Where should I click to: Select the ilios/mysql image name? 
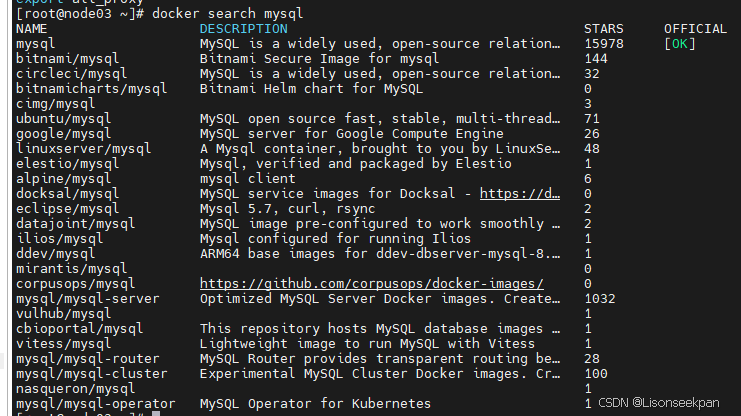pyautogui.click(x=60, y=239)
